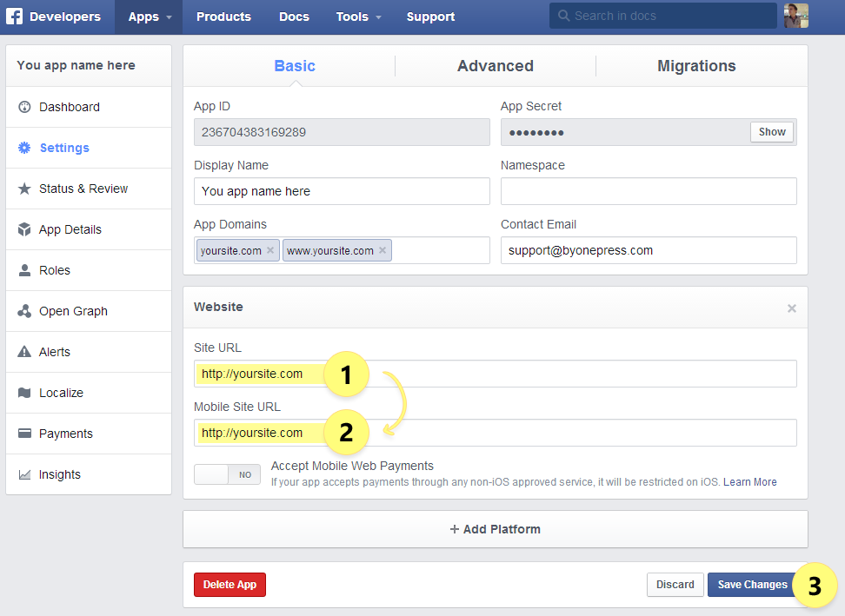Click the Display Name field
Viewport: 845px width, 616px height.
click(342, 191)
